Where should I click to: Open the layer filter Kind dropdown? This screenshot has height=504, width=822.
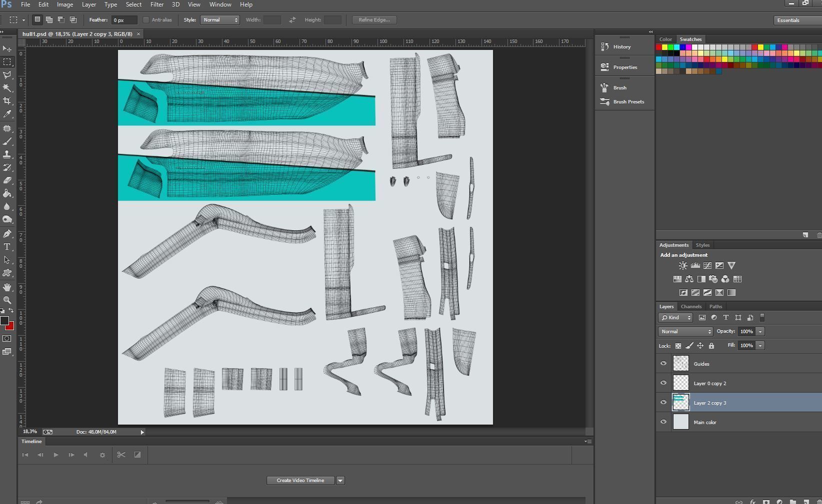[675, 318]
